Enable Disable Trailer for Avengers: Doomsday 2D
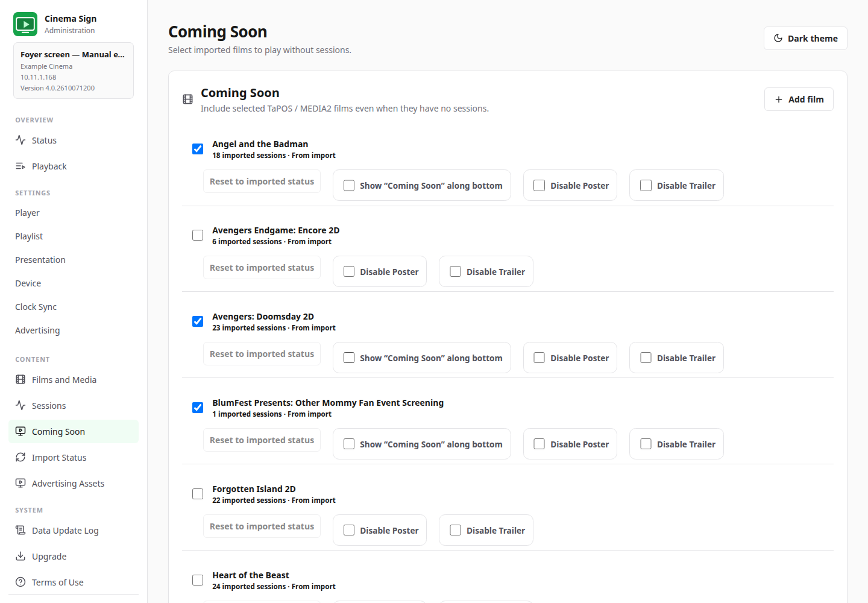868x603 pixels. [x=646, y=358]
